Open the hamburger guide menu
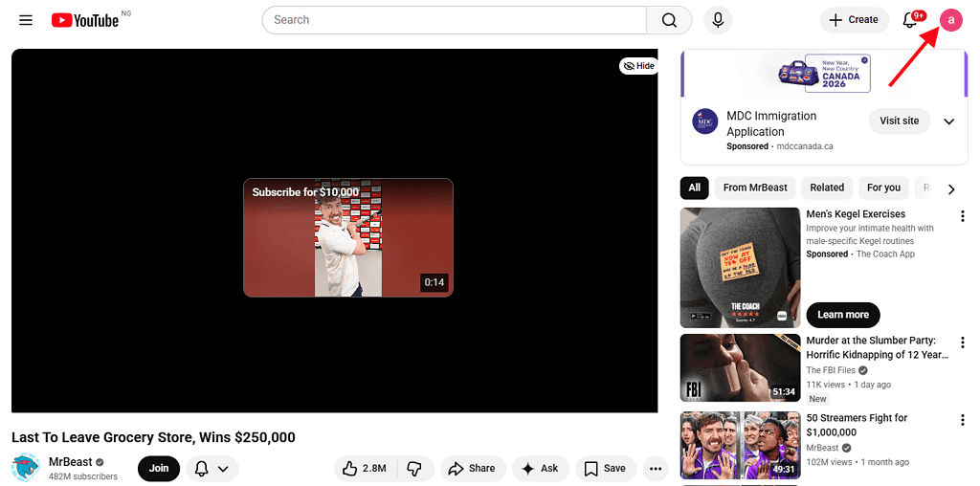The width and height of the screenshot is (980, 486). 26,20
